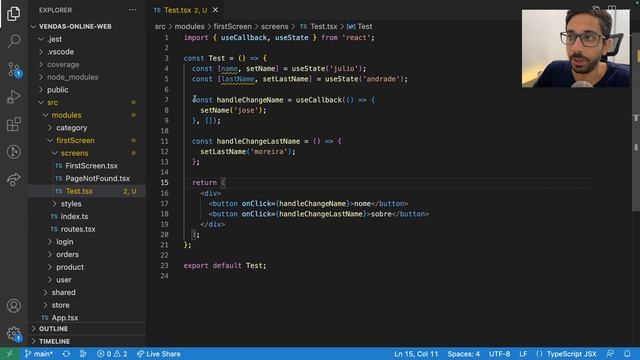Change end of line sequence LF
640x360 pixels.
pyautogui.click(x=523, y=354)
